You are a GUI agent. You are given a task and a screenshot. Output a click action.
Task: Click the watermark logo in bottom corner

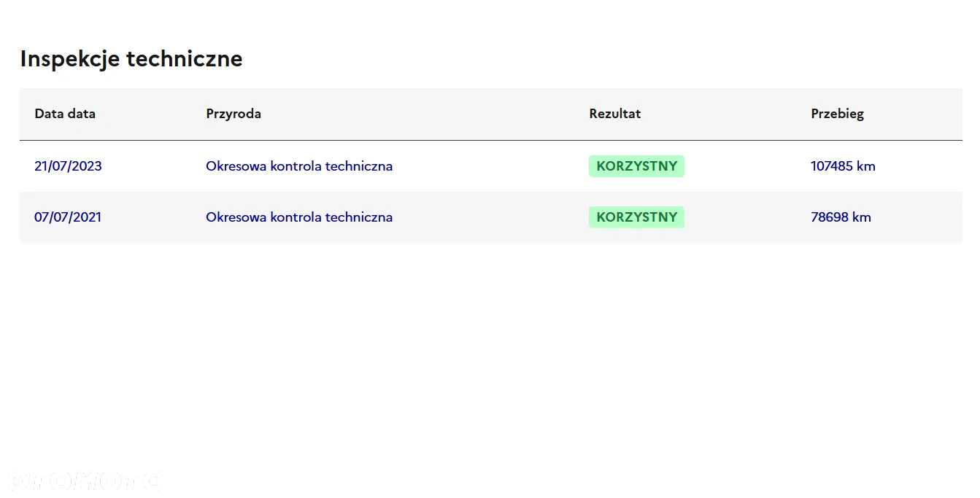click(84, 481)
